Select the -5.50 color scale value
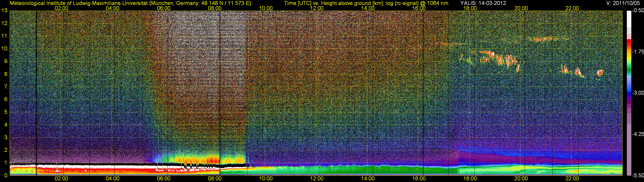The height and width of the screenshot is (182, 644). pyautogui.click(x=638, y=176)
